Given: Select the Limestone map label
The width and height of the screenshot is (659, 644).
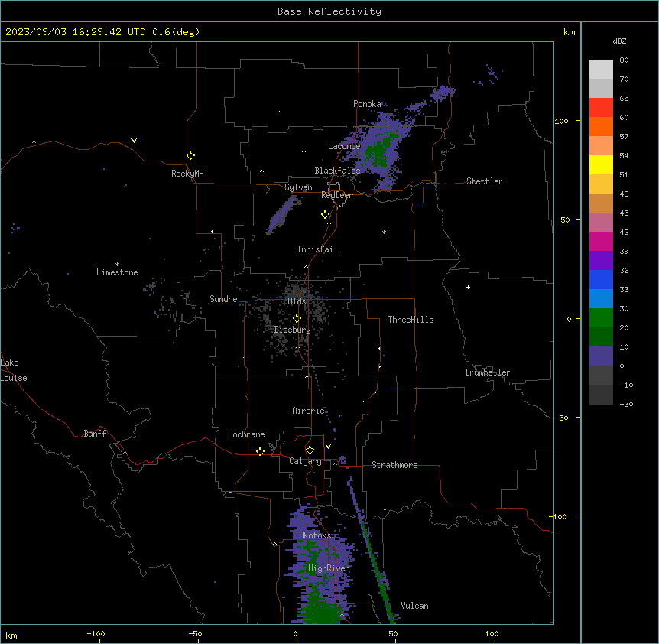Looking at the screenshot, I should 117,272.
